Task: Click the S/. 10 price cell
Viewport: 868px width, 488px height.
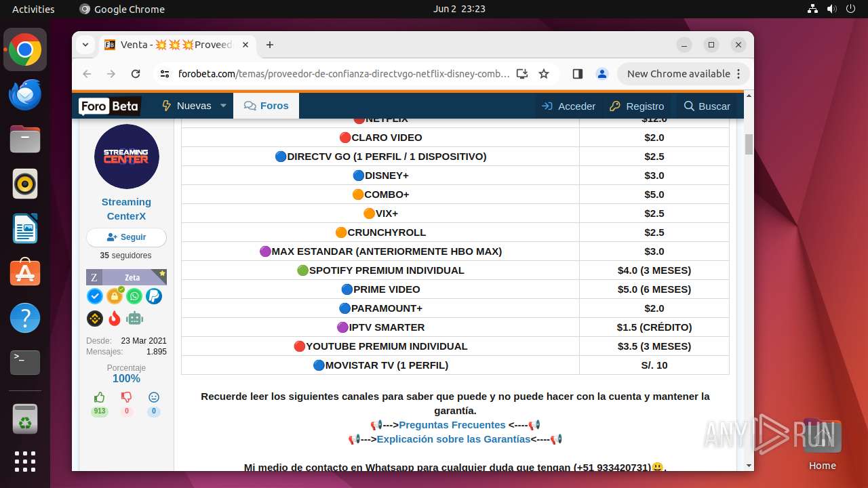Action: (654, 365)
